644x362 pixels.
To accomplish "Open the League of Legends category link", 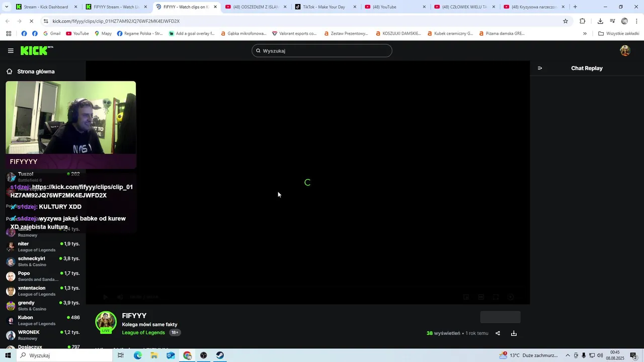I will coord(143,333).
